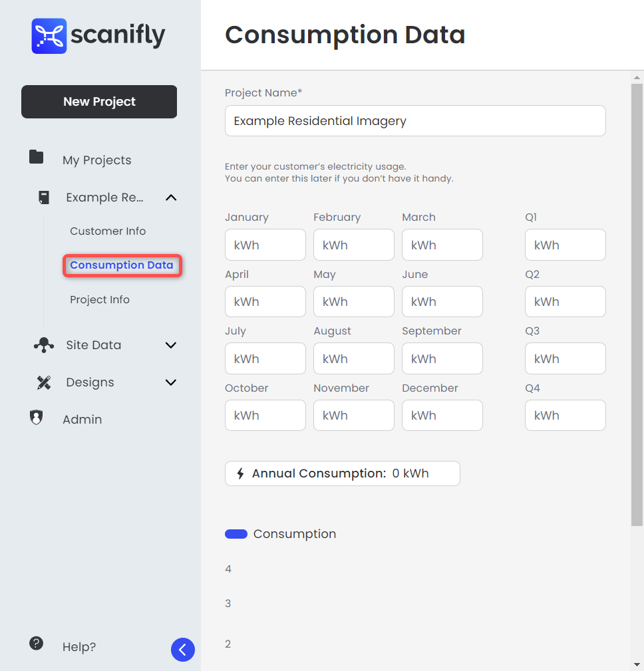Viewport: 644px width, 671px height.
Task: Click the Help question mark icon
Action: 37,643
